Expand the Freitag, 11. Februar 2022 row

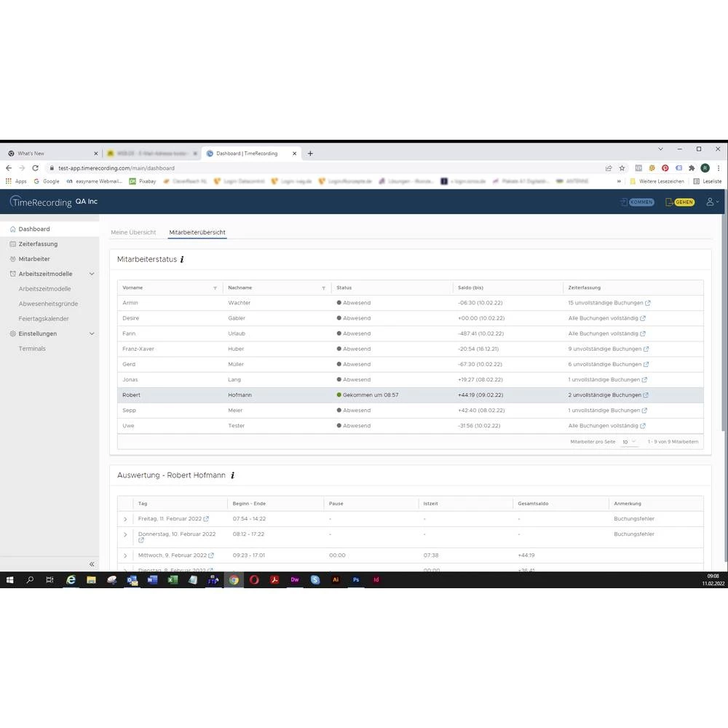[x=125, y=519]
